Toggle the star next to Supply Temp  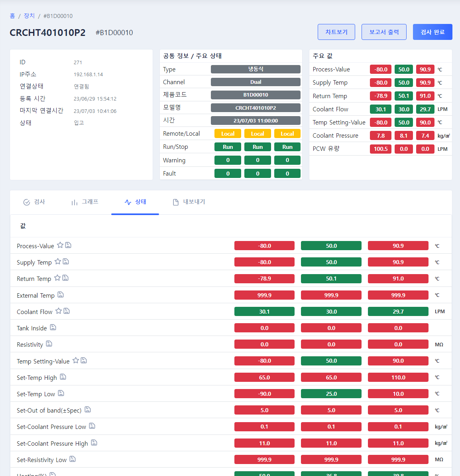(58, 261)
